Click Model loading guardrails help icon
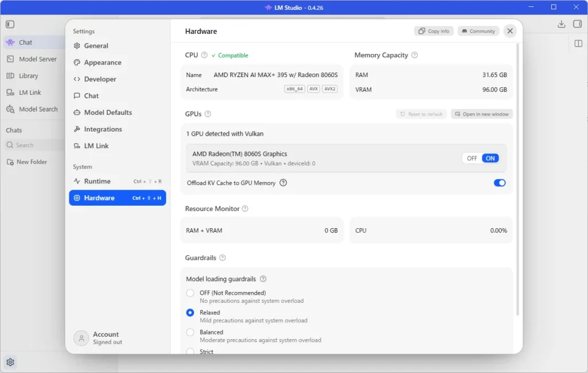This screenshot has width=588, height=373. tap(263, 279)
